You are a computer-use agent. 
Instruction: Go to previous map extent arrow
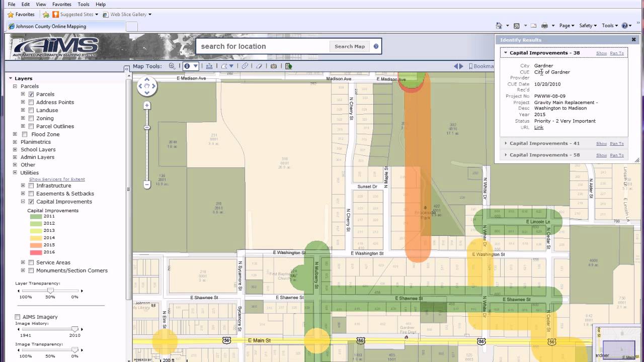tap(456, 66)
